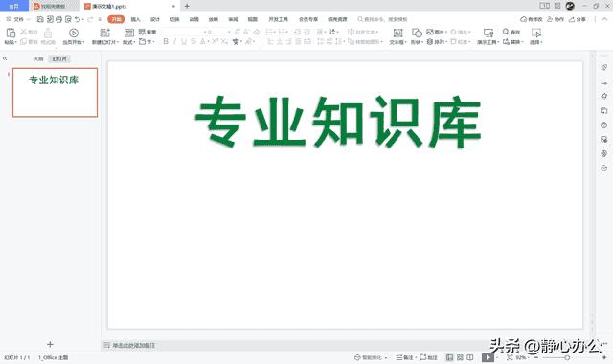Click the Select arrow icon in ribbon
The image size is (613, 364).
coord(536,33)
